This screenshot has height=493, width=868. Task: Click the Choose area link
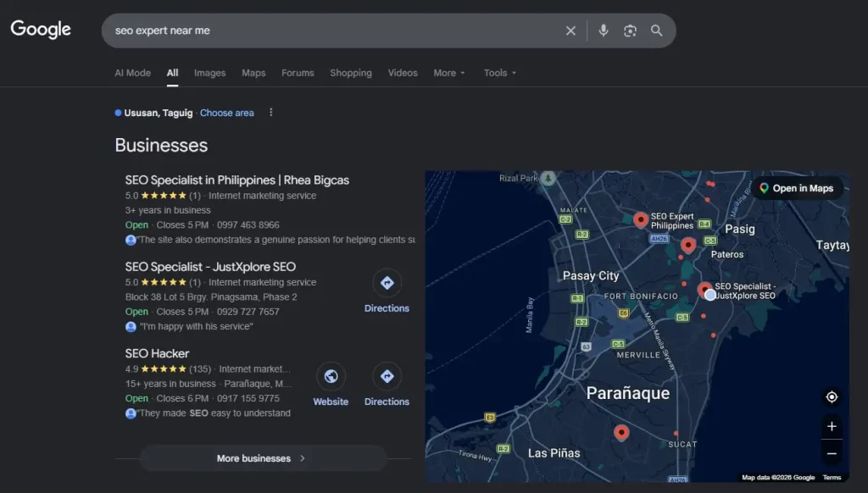(227, 113)
